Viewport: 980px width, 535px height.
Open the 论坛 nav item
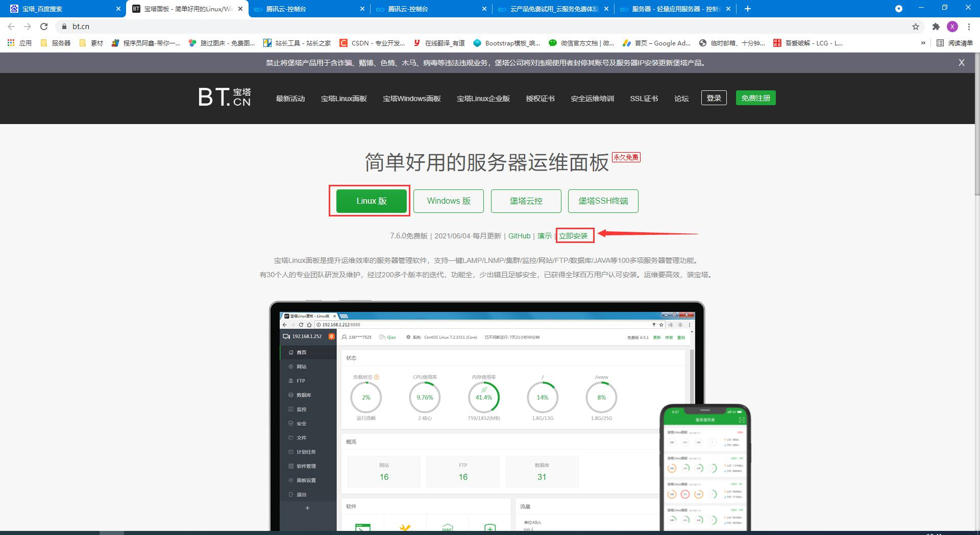tap(681, 99)
